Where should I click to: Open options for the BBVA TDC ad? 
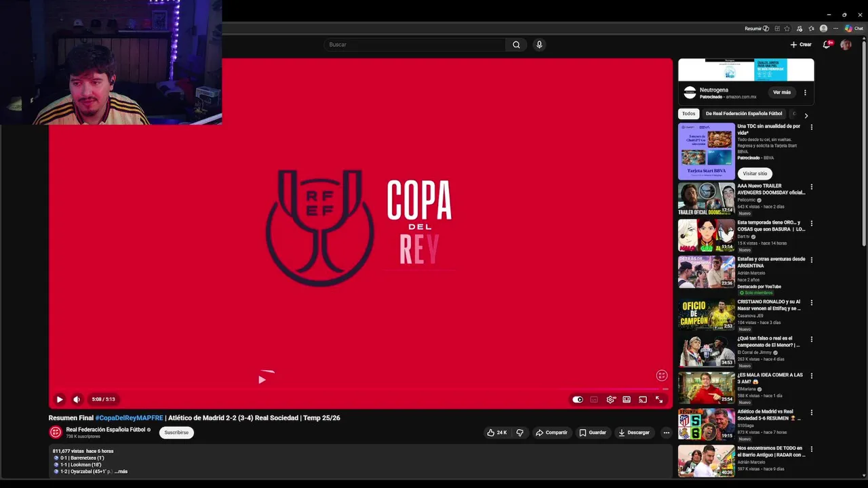811,127
